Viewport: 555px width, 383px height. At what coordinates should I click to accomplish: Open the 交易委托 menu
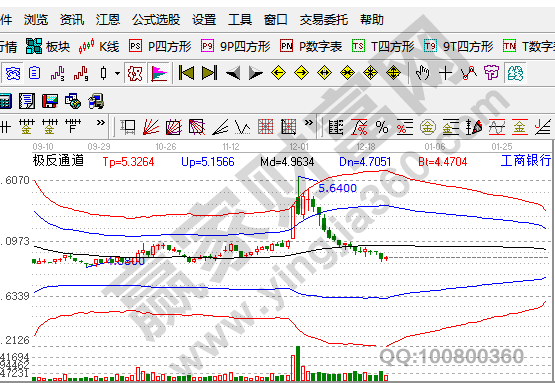tap(324, 19)
